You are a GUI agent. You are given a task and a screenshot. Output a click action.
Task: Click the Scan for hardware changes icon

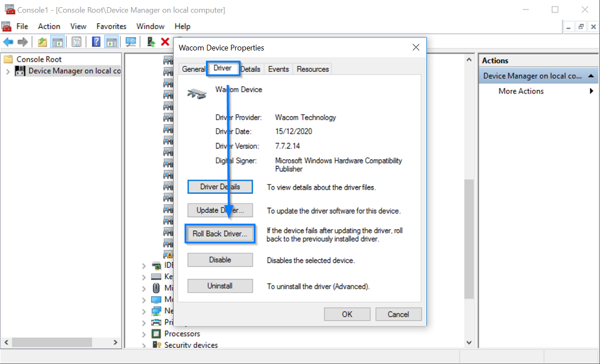131,42
